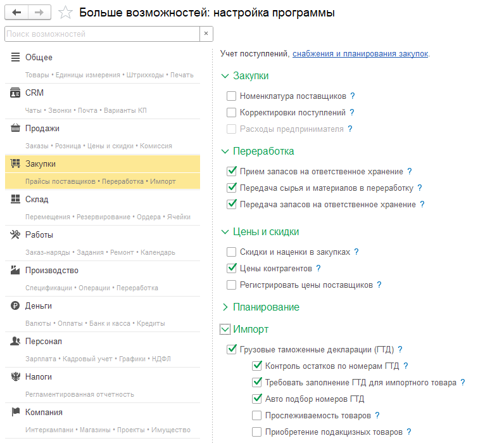Enable Корректировки поступлений checkbox
The width and height of the screenshot is (504, 443).
click(x=231, y=113)
